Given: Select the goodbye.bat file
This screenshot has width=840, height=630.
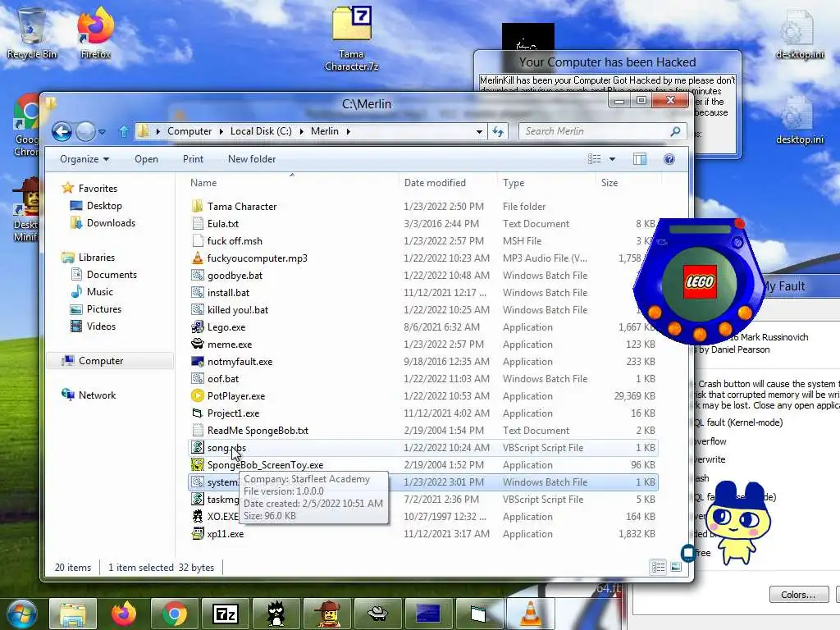Looking at the screenshot, I should (x=235, y=276).
